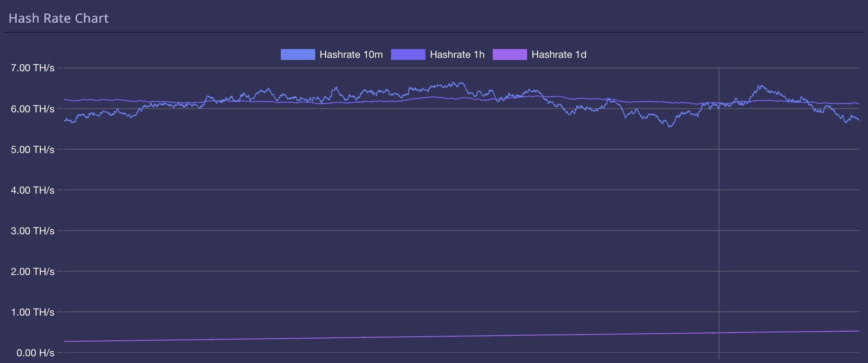Click the vertical crosshair marker line on chart

pos(719,213)
